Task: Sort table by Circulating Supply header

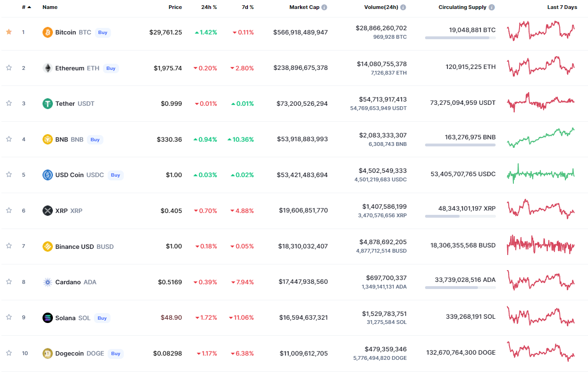Action: click(463, 7)
